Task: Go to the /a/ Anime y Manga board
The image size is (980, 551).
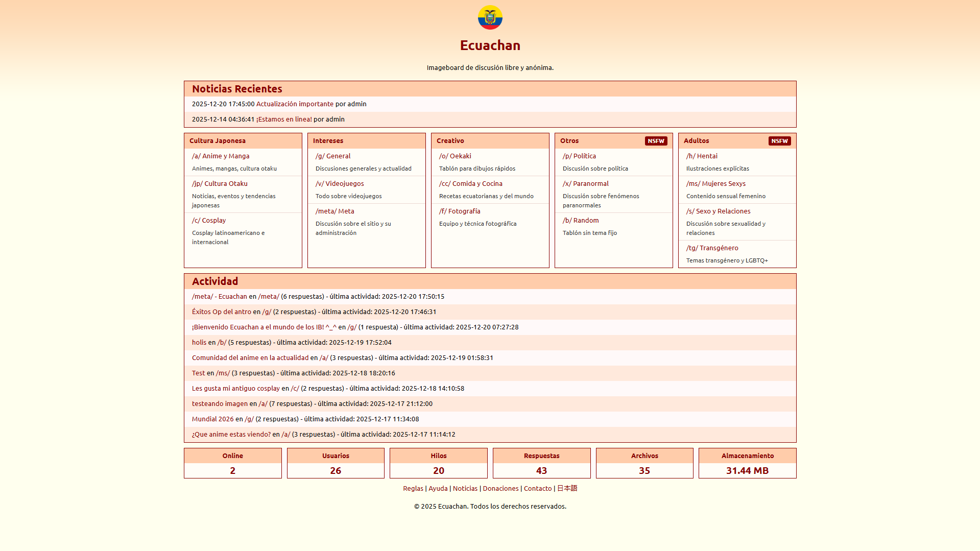Action: tap(221, 156)
